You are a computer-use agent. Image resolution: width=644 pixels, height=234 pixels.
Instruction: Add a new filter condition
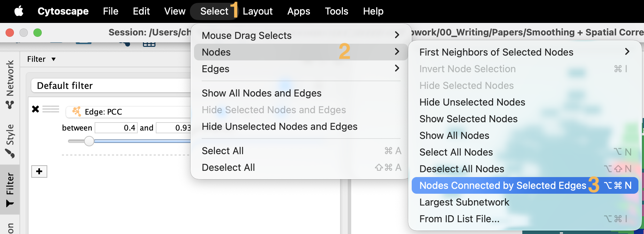click(x=39, y=171)
